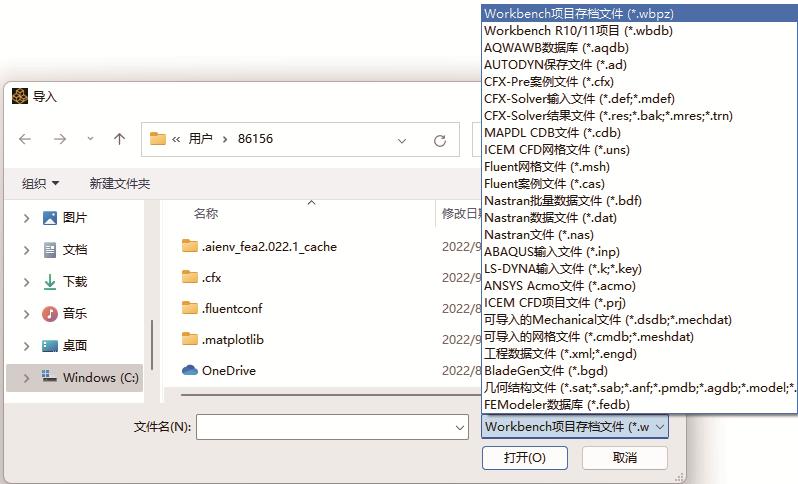The height and width of the screenshot is (484, 798).
Task: Choose Workbench项目存档文件 (*.wbpz) option
Action: pos(639,14)
